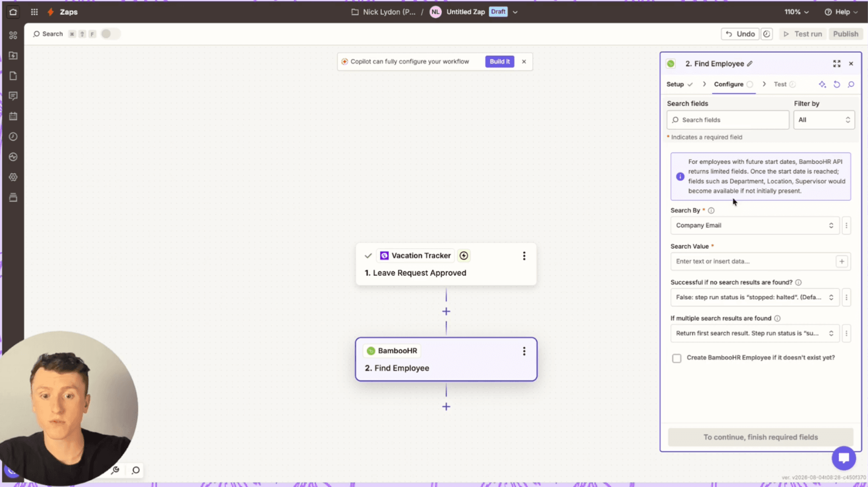
Task: Show info for no search results setting
Action: point(798,282)
